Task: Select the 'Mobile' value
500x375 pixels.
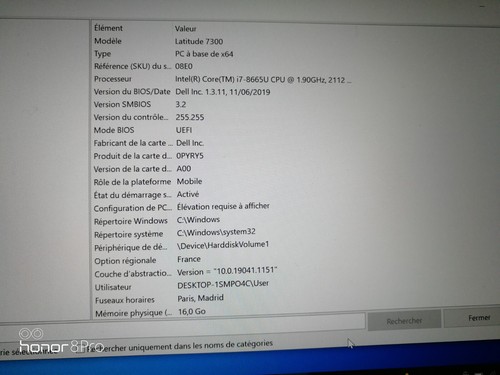Action: (189, 181)
